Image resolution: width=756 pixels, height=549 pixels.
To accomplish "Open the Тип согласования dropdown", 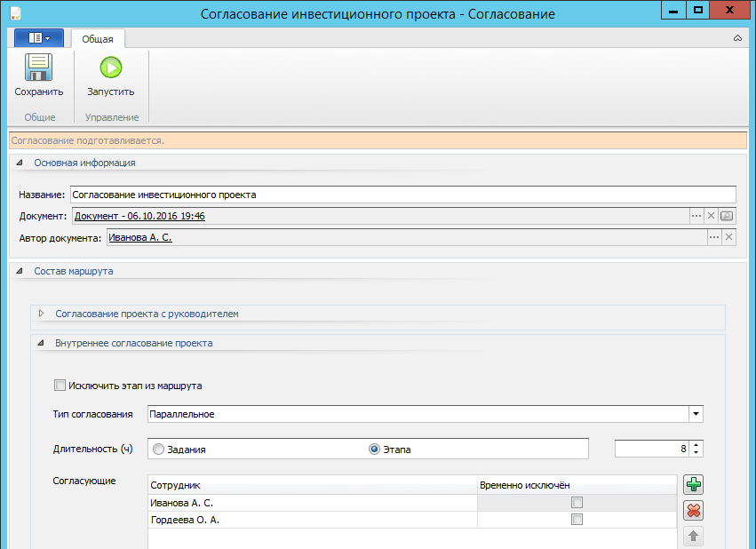I will [x=696, y=414].
